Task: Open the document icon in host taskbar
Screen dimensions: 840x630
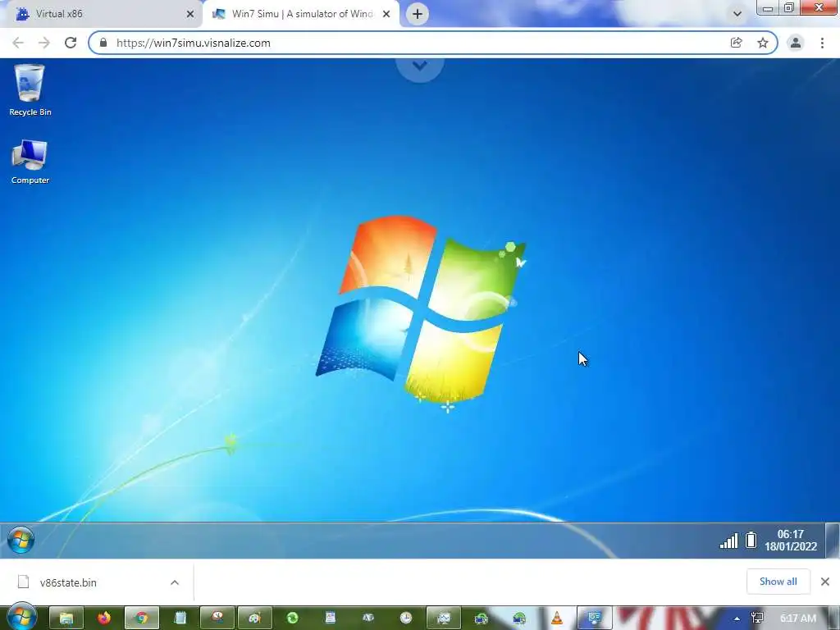Action: coord(331,619)
